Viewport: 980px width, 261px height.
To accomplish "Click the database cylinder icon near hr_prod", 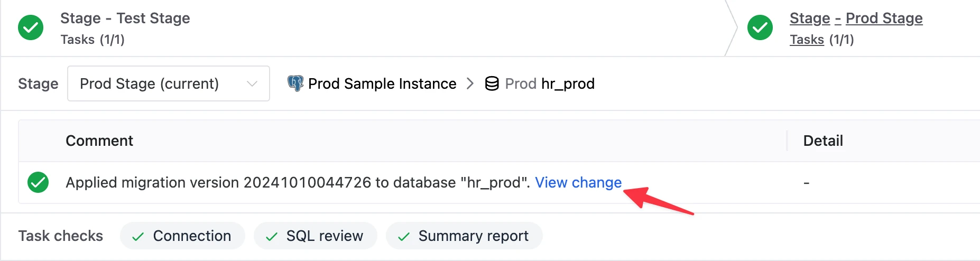I will tap(492, 83).
